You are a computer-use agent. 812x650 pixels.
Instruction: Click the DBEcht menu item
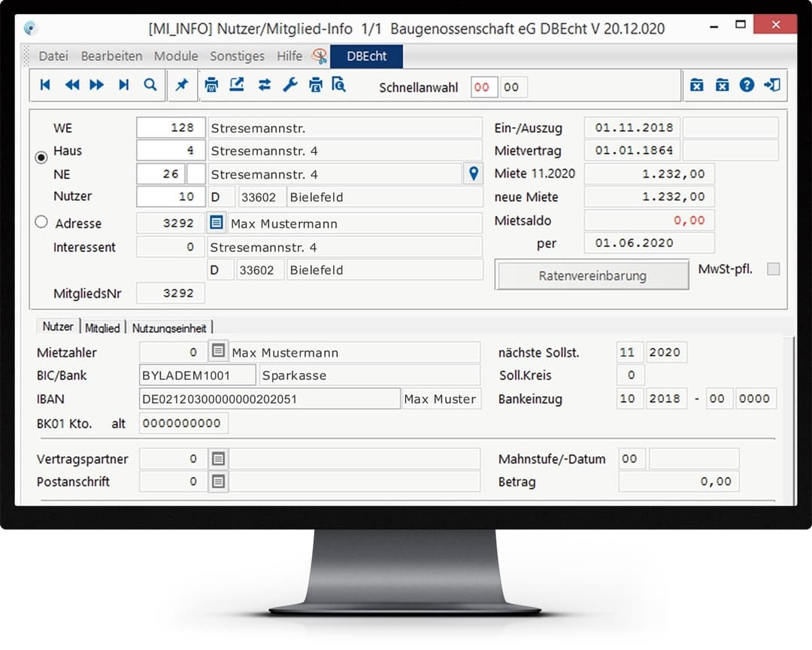pyautogui.click(x=367, y=56)
